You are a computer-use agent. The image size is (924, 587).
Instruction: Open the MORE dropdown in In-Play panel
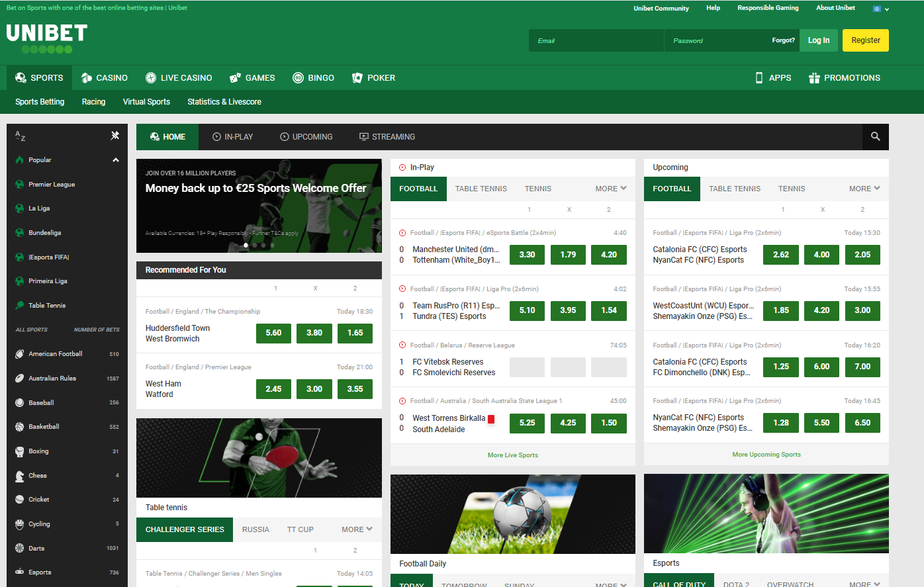(610, 189)
